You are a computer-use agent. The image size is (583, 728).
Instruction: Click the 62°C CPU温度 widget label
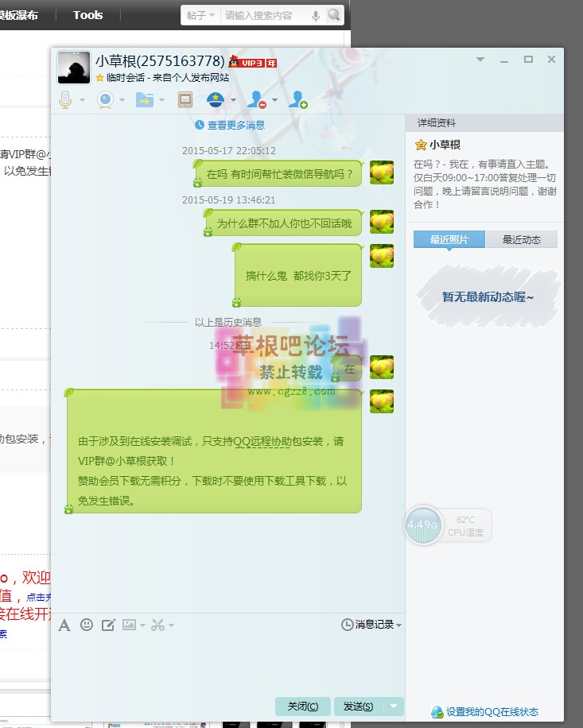[465, 526]
